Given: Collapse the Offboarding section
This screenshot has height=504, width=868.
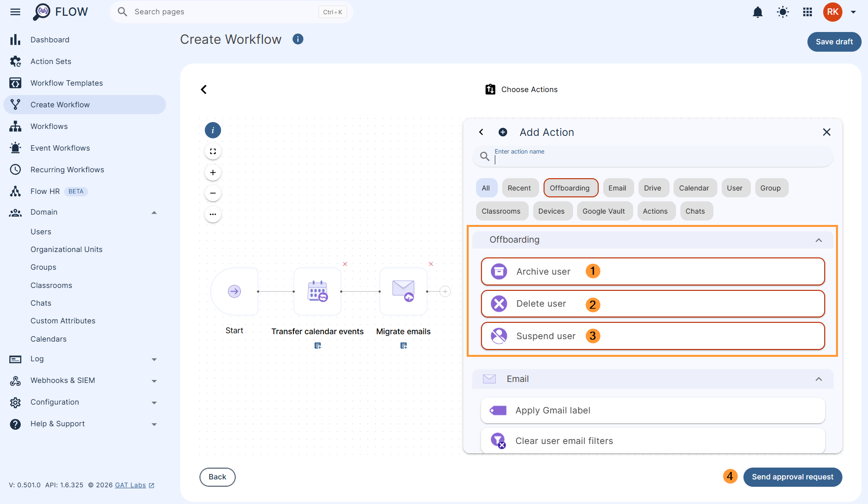Looking at the screenshot, I should 818,240.
